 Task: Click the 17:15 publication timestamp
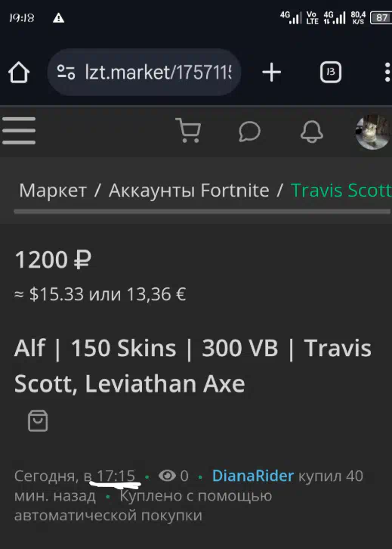[116, 476]
